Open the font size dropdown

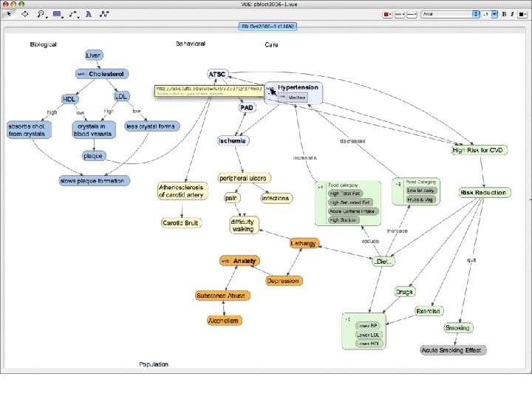pyautogui.click(x=490, y=14)
